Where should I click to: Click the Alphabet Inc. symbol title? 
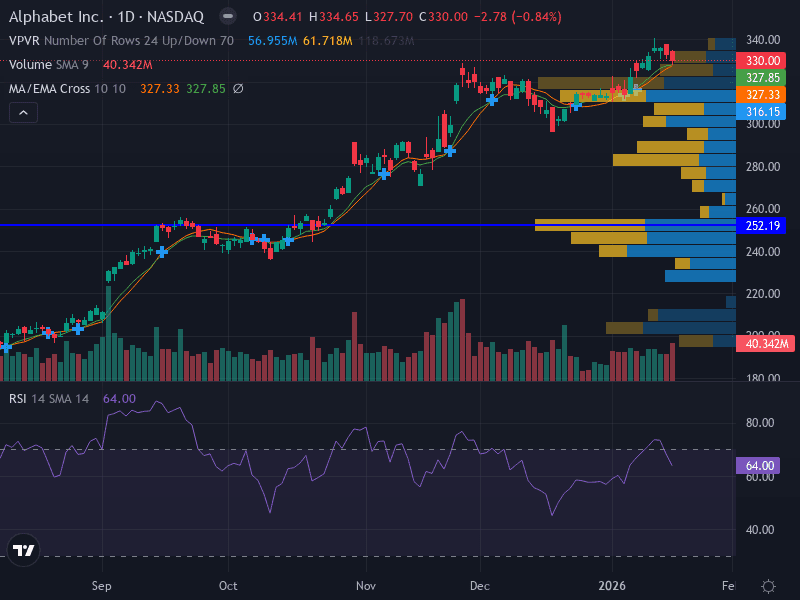[x=106, y=17]
